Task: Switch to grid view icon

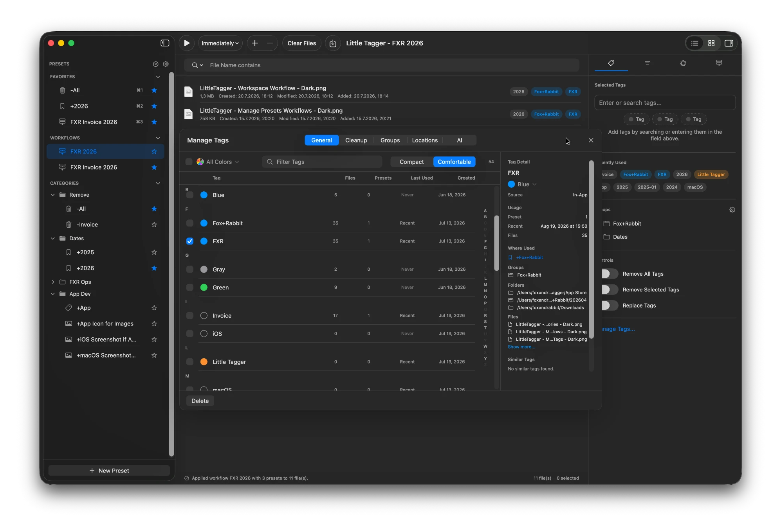Action: pos(711,43)
